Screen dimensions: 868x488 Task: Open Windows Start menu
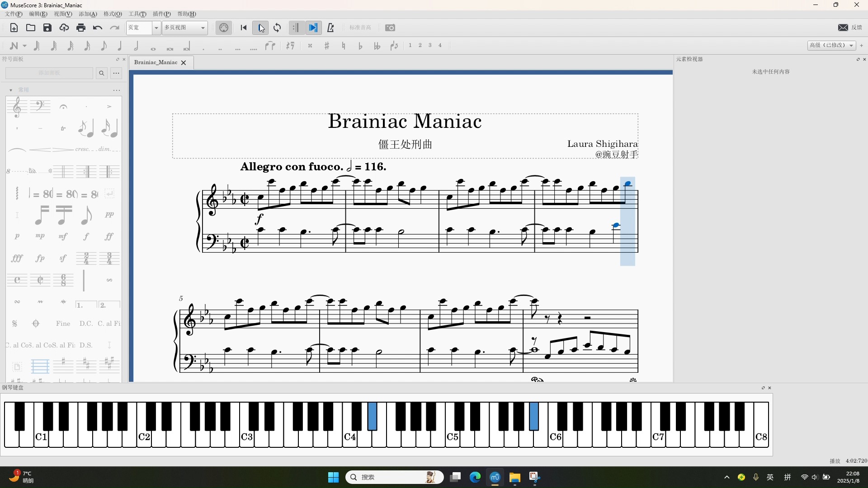[333, 477]
